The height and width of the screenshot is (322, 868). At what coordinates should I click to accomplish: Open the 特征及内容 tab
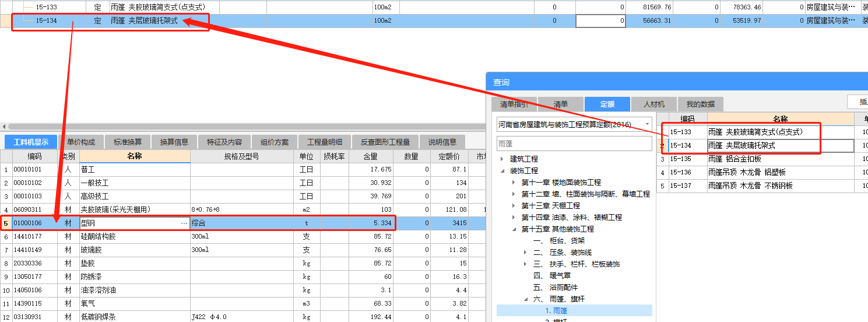(224, 142)
